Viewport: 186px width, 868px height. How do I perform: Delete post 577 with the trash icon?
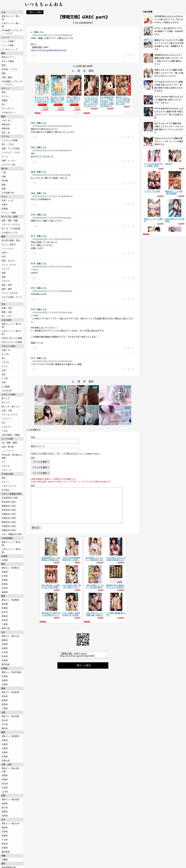click(129, 369)
